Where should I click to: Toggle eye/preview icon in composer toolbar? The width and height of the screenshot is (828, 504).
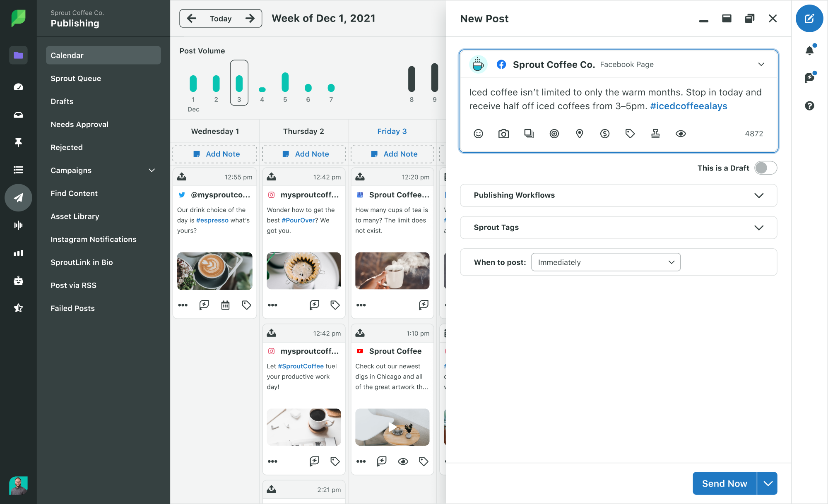681,133
